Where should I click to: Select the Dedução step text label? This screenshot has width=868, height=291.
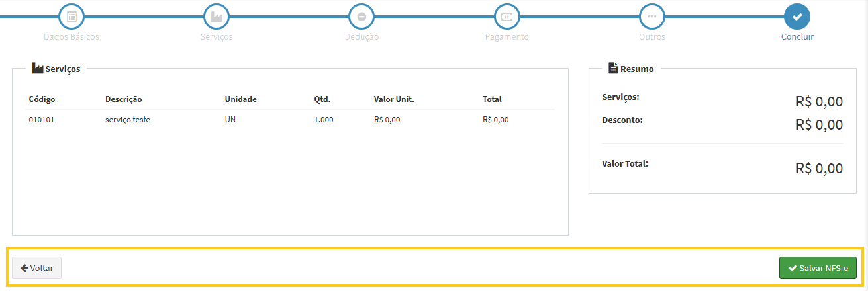tap(362, 37)
